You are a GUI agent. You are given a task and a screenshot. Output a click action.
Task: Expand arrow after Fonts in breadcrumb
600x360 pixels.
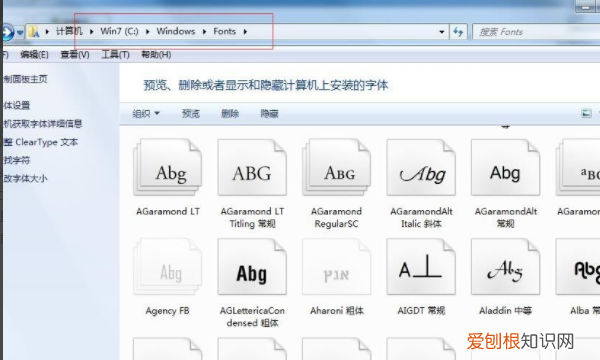pyautogui.click(x=245, y=32)
